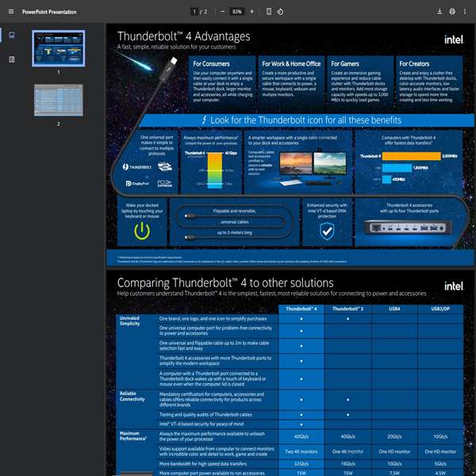This screenshot has width=476, height=476.
Task: Click the Intel logo on second slide
Action: (x=454, y=286)
